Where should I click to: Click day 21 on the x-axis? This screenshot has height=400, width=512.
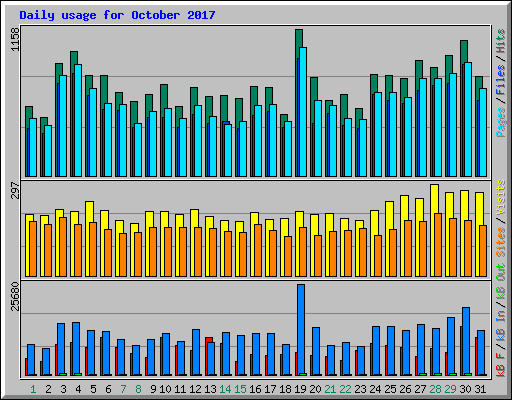330,389
